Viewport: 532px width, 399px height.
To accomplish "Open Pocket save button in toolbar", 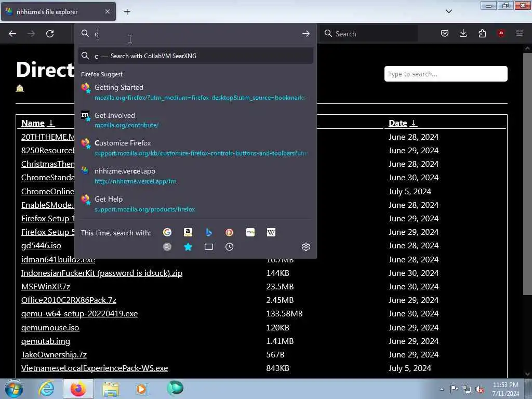I will coord(445,33).
